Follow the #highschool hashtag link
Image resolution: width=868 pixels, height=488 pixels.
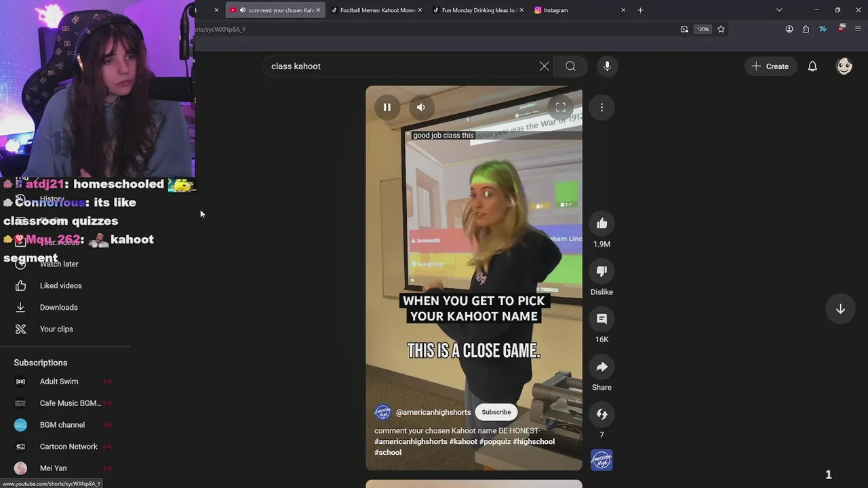tap(534, 441)
